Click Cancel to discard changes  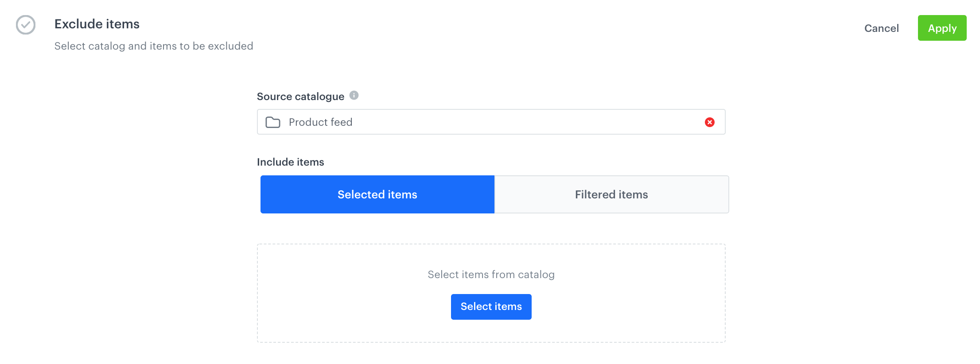pyautogui.click(x=881, y=28)
